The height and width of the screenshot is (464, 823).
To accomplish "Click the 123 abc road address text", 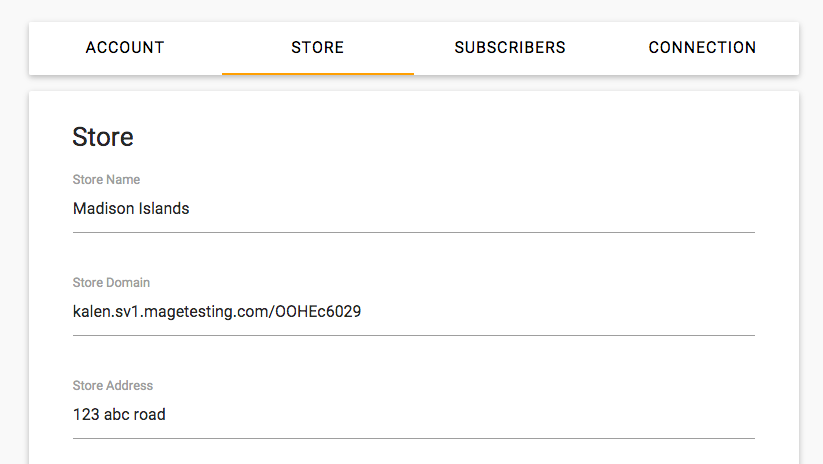I will coord(119,414).
